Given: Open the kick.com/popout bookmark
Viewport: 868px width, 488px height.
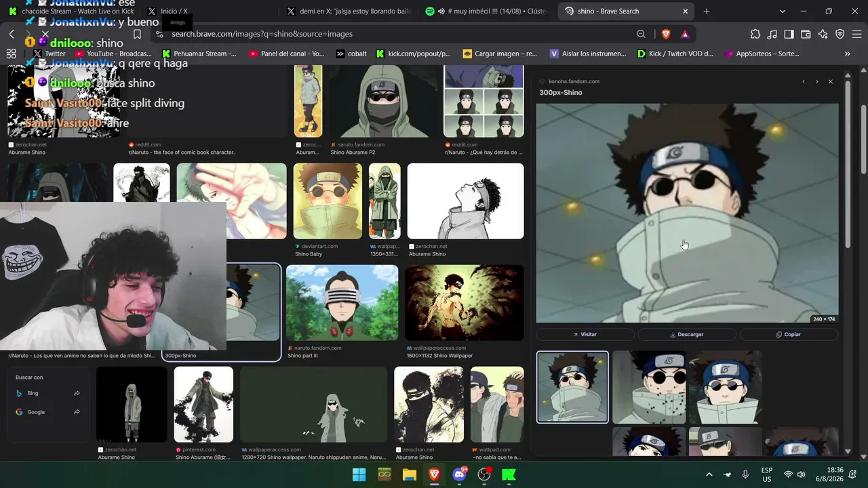Looking at the screenshot, I should tap(414, 54).
